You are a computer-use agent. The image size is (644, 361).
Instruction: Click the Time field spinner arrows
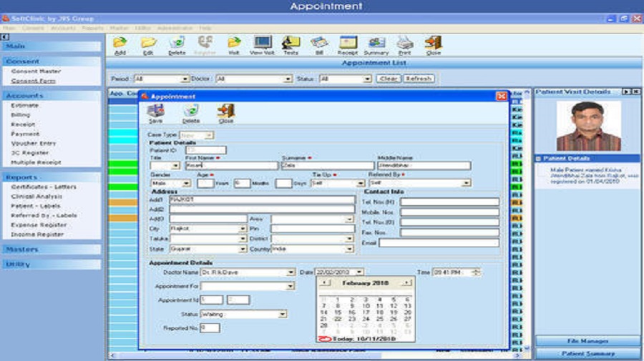(477, 272)
